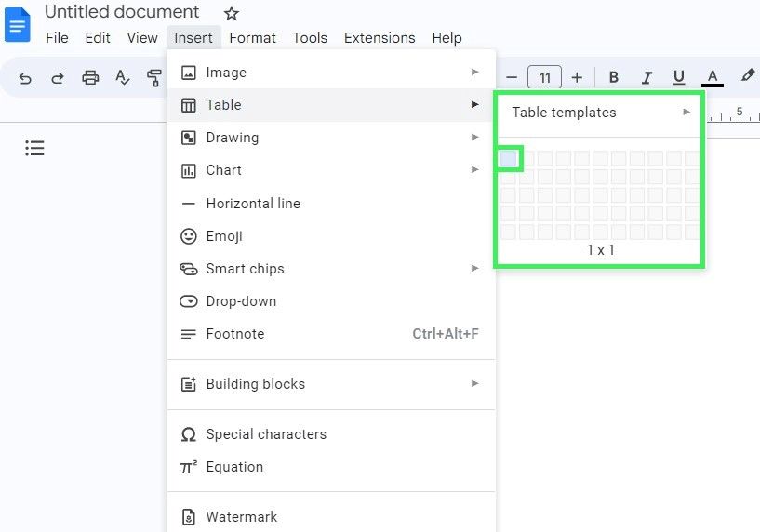The height and width of the screenshot is (532, 760).
Task: Expand the Image submenu
Action: click(x=331, y=73)
